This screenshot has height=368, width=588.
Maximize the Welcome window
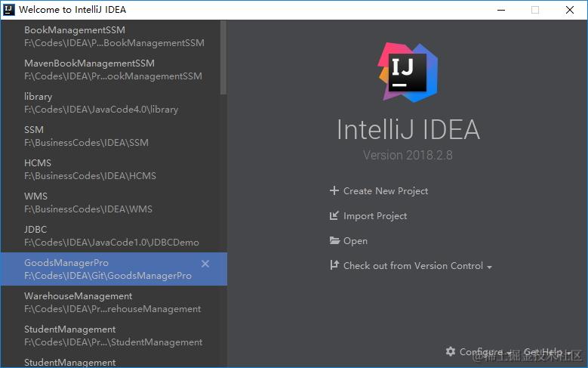[x=535, y=10]
